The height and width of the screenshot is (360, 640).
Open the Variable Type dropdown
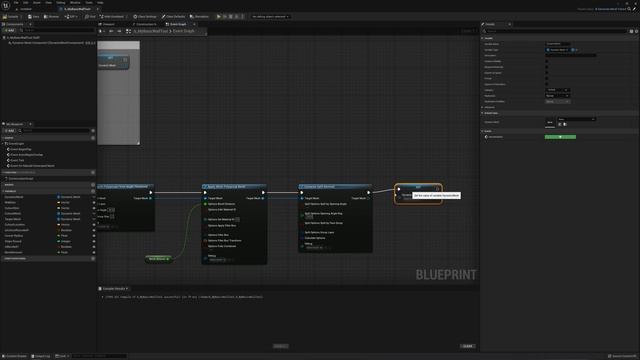click(x=557, y=50)
